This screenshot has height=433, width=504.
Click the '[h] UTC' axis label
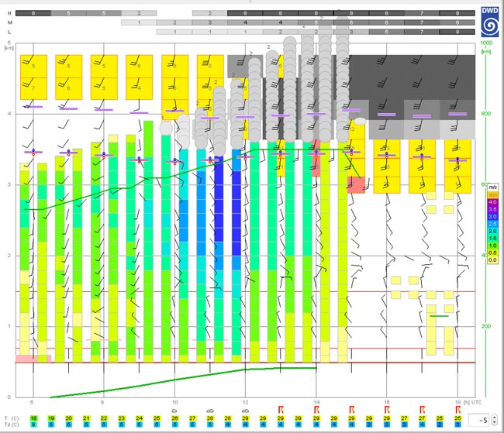pos(472,402)
